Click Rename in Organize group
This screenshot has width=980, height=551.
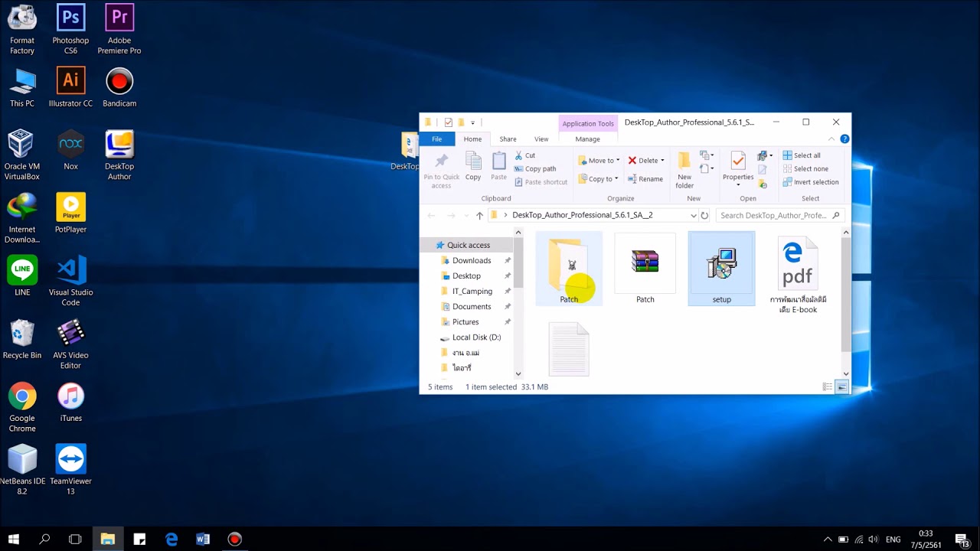pos(645,179)
